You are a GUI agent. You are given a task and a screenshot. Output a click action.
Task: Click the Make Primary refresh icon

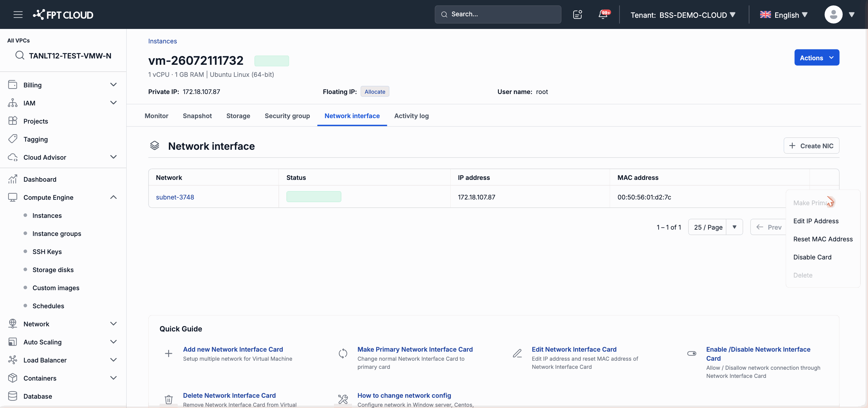tap(343, 353)
